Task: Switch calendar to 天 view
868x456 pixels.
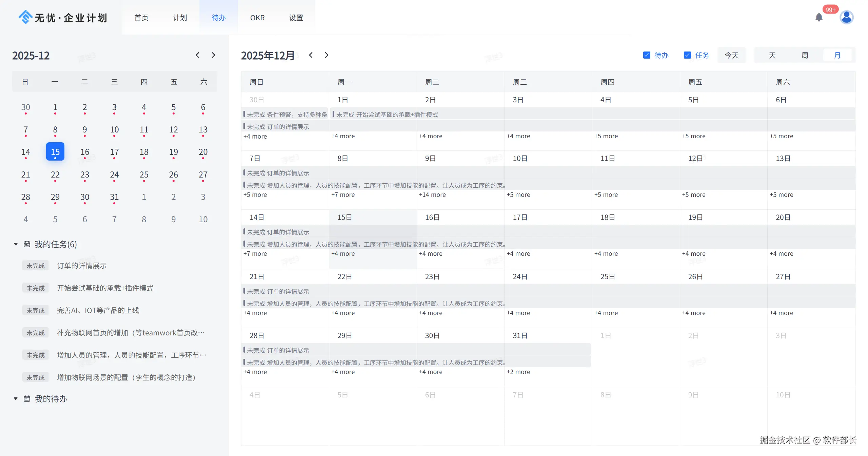Action: click(772, 55)
